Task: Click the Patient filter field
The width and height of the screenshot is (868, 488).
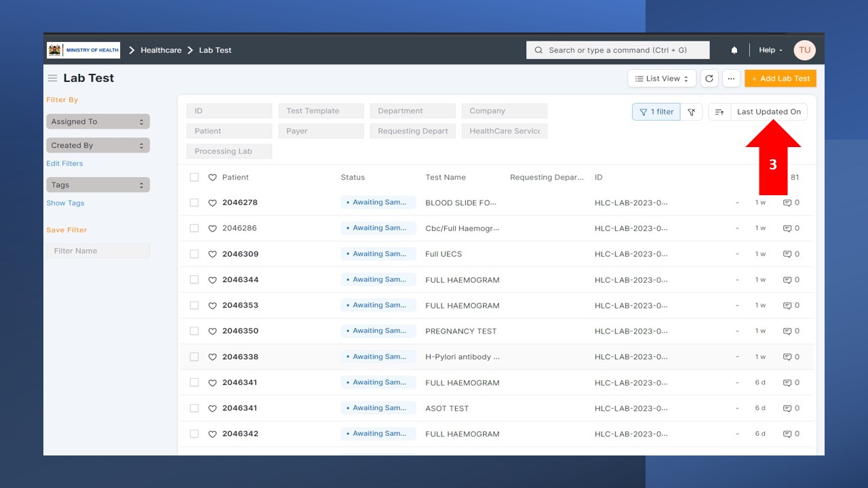Action: (229, 131)
